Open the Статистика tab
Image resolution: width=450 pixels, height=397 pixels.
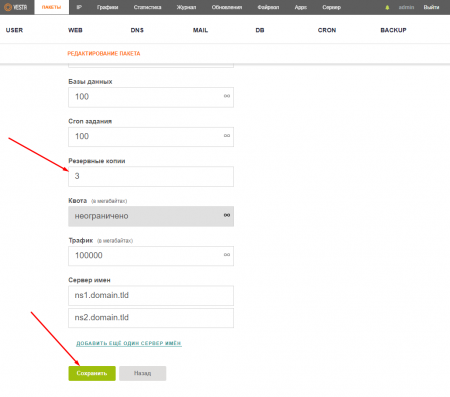pyautogui.click(x=147, y=7)
